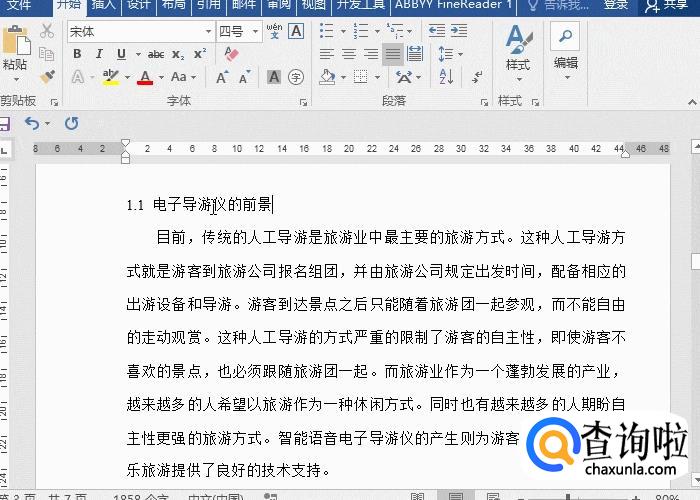The height and width of the screenshot is (500, 700).
Task: Switch to the 布局 Layout tab
Action: [174, 5]
